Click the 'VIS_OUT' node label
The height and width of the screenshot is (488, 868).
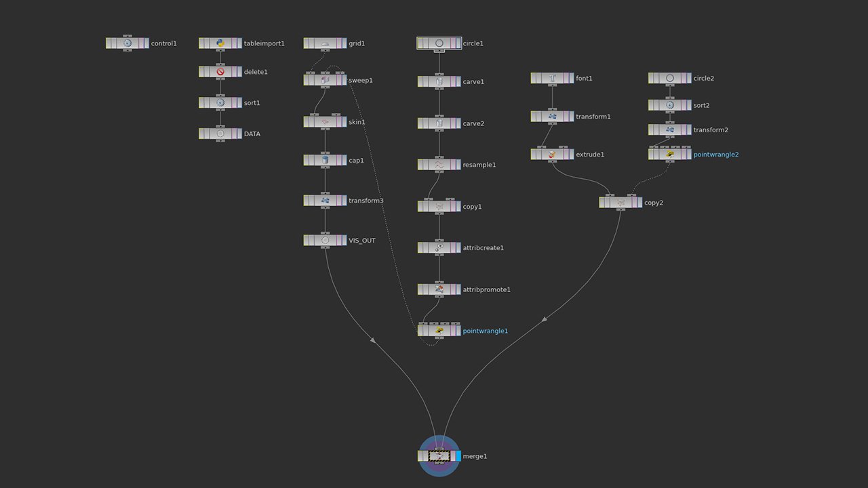coord(362,241)
